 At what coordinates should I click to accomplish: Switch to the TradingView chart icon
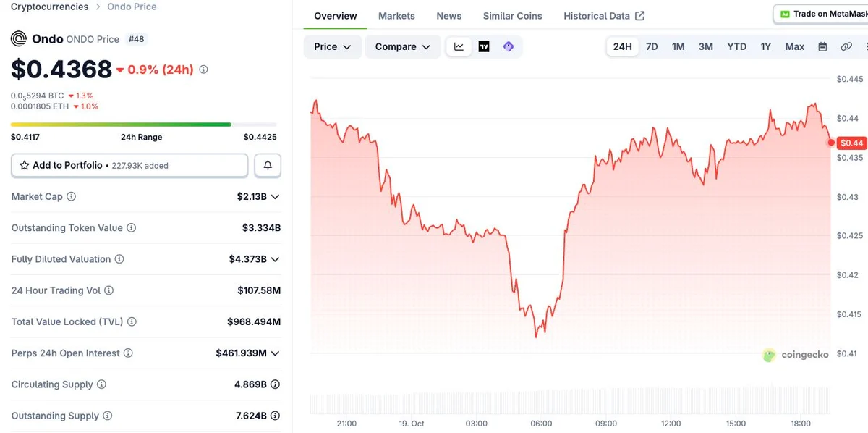click(484, 46)
